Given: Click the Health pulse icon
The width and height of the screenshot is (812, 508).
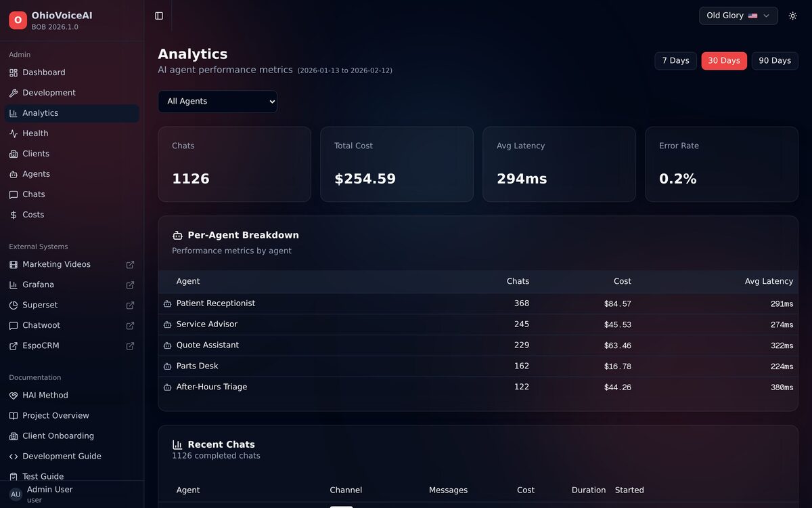Looking at the screenshot, I should pos(14,133).
